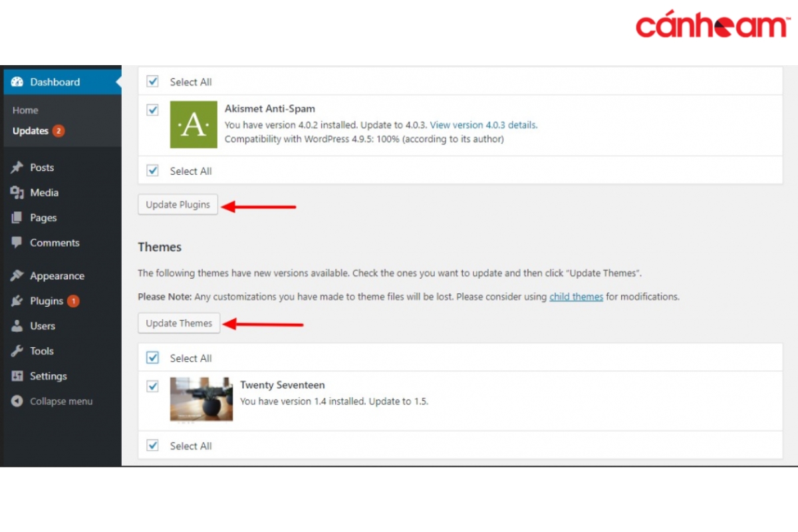798x532 pixels.
Task: Go to Home under Dashboard
Action: (25, 110)
